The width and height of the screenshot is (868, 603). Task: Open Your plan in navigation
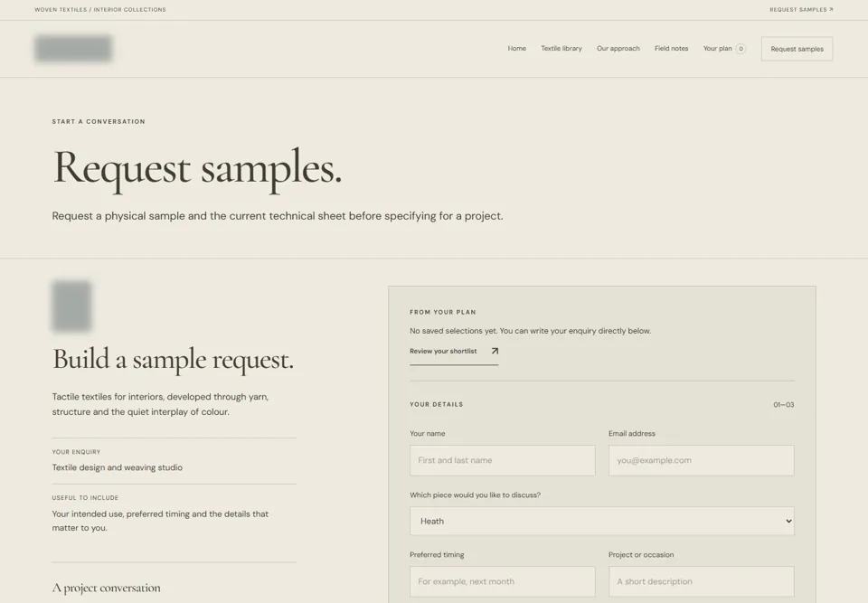click(717, 49)
